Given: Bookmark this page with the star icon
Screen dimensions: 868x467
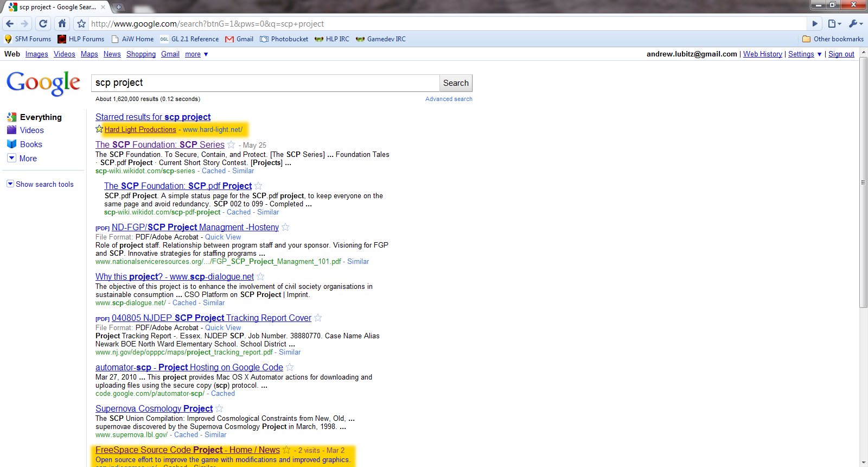Looking at the screenshot, I should point(81,23).
